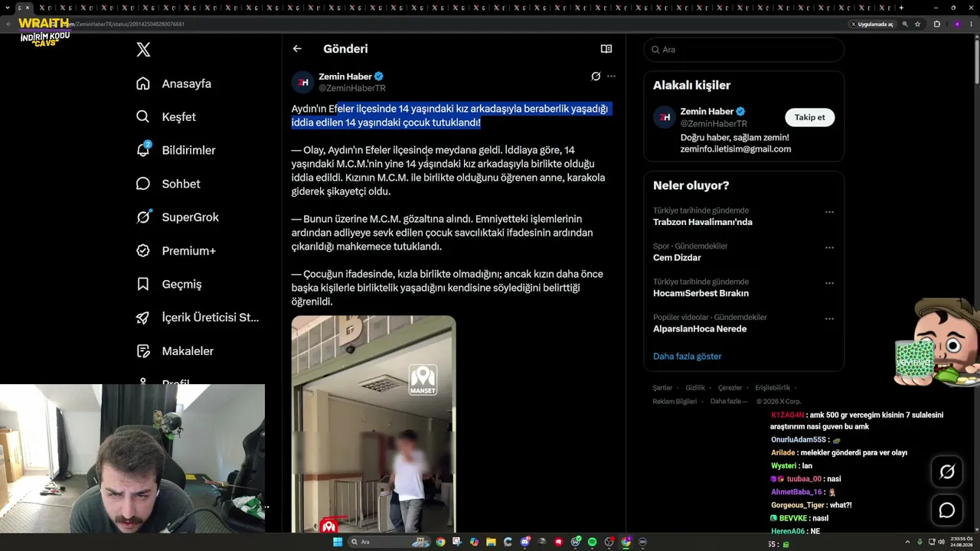
Task: Open more options for AlparslanHoca Nerede trend
Action: [829, 318]
